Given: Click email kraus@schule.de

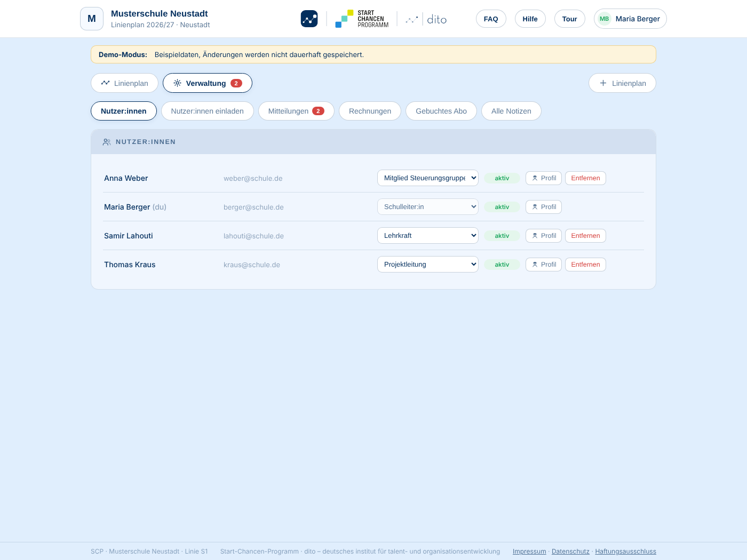Looking at the screenshot, I should (252, 265).
